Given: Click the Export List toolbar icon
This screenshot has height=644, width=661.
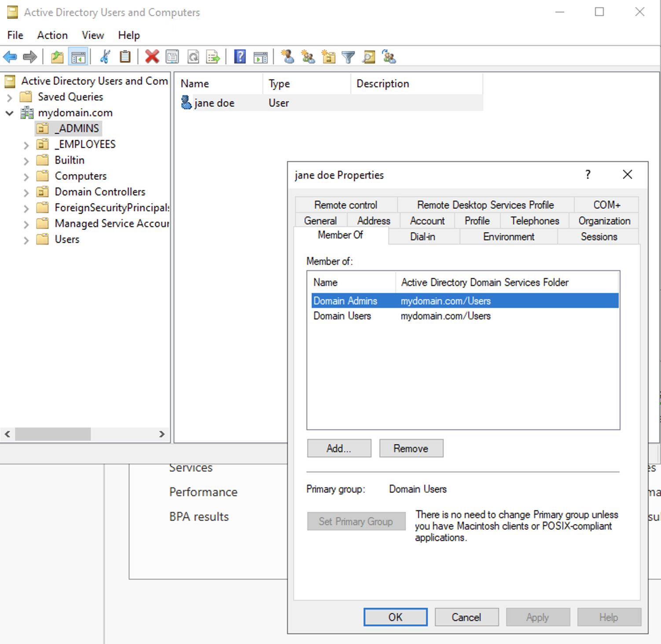Looking at the screenshot, I should point(213,57).
